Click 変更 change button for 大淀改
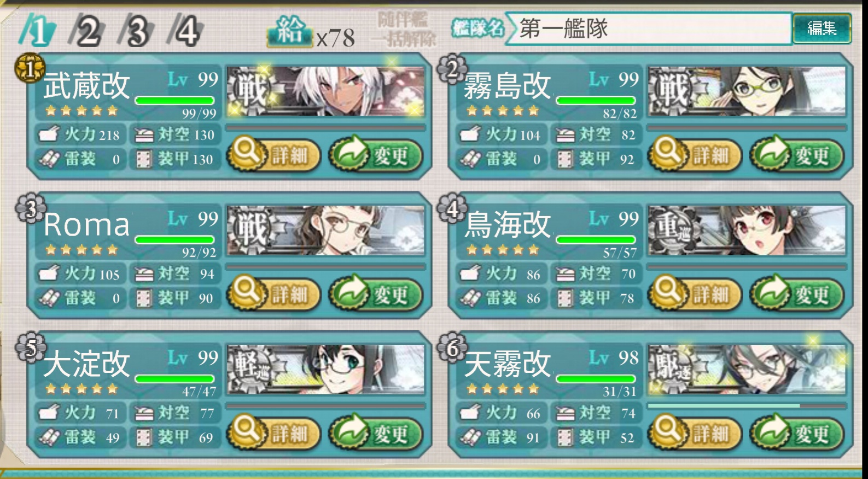The width and height of the screenshot is (868, 479). 376,434
